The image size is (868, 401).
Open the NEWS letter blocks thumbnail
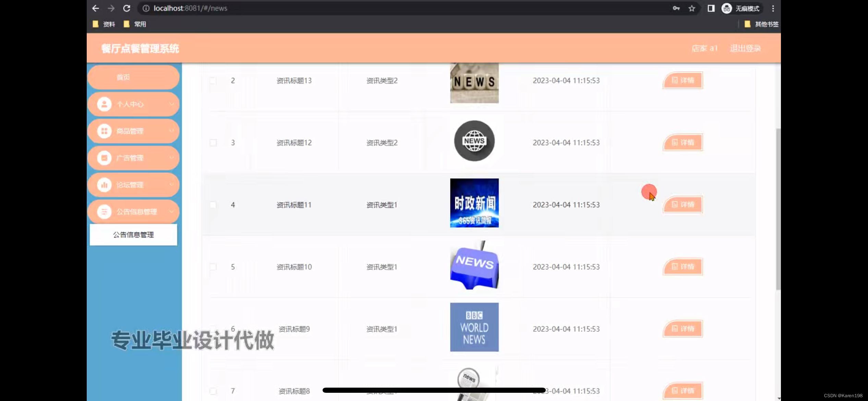[474, 83]
